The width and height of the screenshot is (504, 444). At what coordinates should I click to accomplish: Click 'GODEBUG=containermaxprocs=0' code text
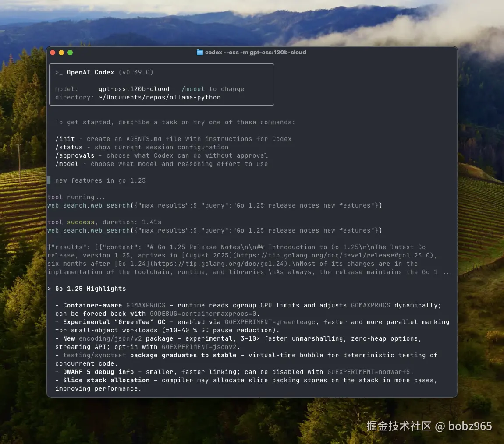[203, 314]
